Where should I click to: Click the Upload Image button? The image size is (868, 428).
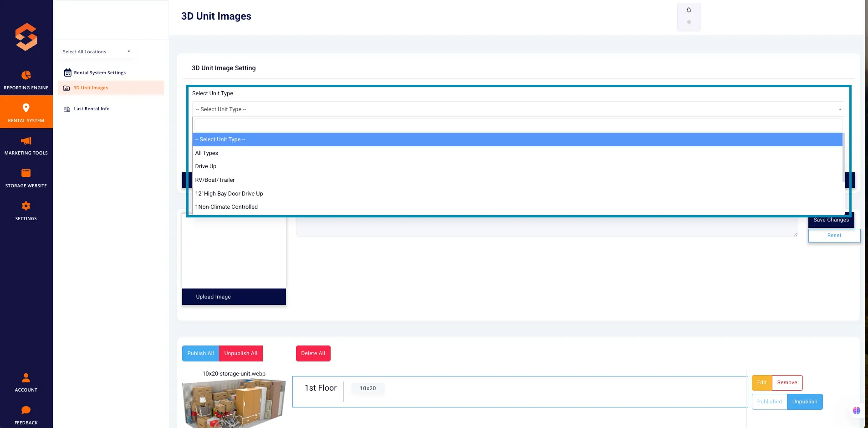pos(234,297)
